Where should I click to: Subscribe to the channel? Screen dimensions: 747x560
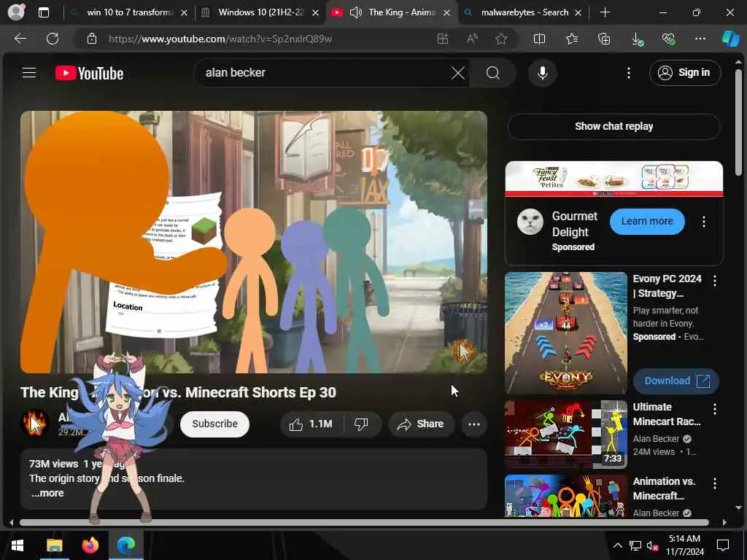pos(214,424)
